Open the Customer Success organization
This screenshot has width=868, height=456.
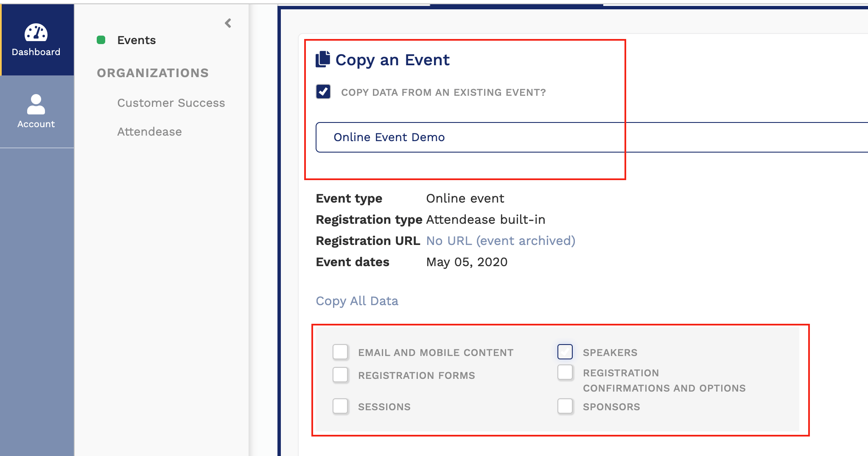click(171, 103)
